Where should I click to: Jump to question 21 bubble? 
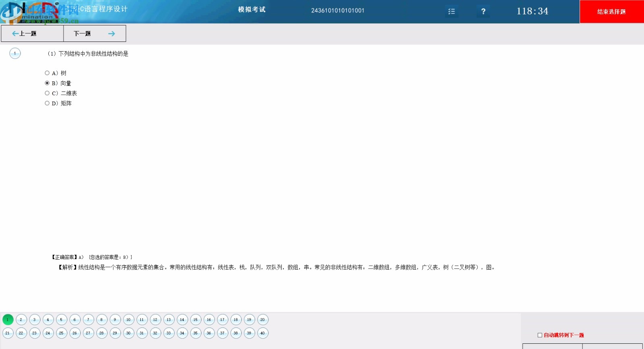tap(8, 333)
